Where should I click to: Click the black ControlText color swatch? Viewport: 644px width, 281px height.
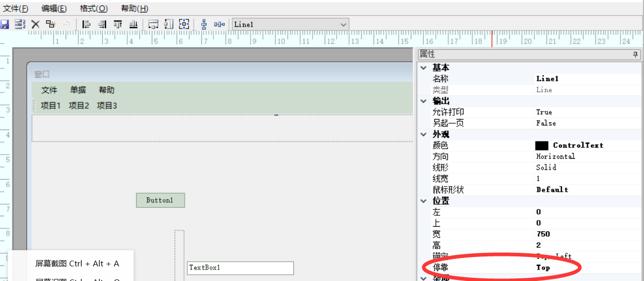pyautogui.click(x=542, y=145)
